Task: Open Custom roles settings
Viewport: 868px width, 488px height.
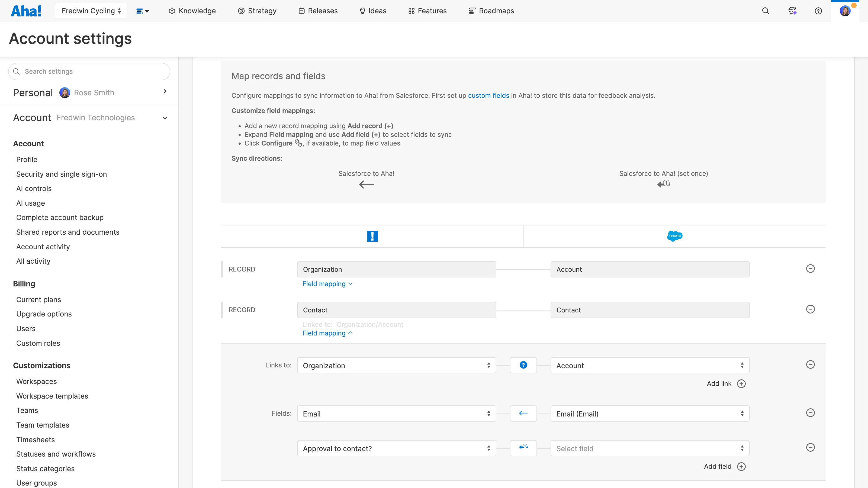Action: (38, 343)
